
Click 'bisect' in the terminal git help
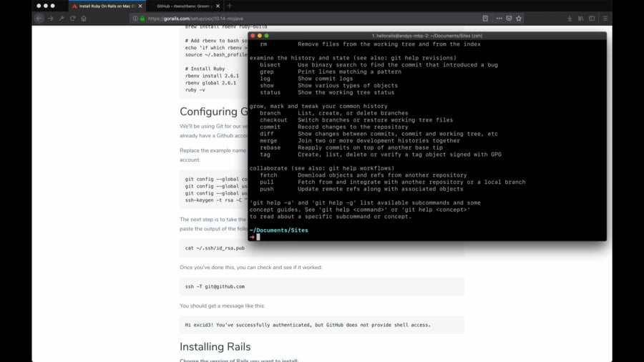270,65
